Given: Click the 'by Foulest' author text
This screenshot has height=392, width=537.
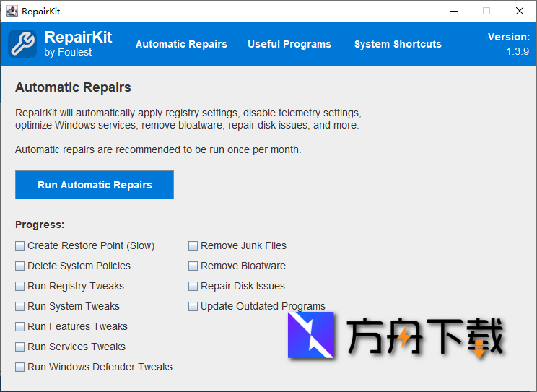Looking at the screenshot, I should click(x=68, y=52).
